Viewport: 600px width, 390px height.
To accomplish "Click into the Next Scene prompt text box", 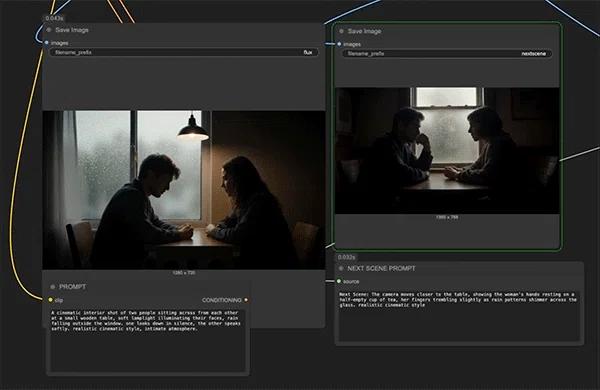I will click(x=459, y=316).
